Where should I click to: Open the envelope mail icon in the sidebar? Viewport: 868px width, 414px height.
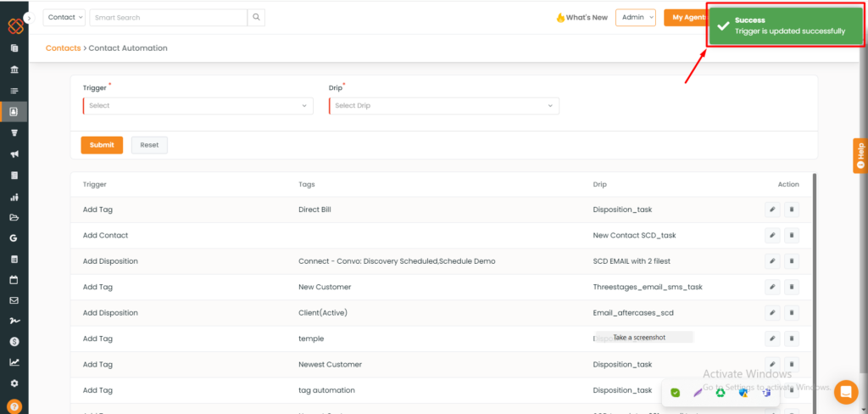(x=14, y=300)
